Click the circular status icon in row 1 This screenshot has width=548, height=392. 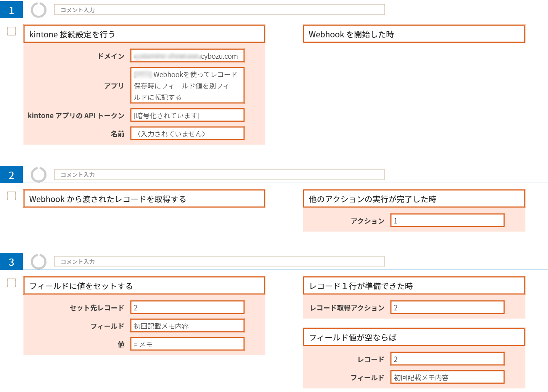click(x=39, y=10)
